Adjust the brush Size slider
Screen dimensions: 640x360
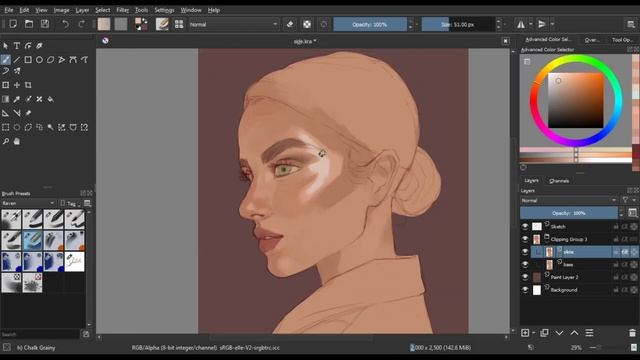(458, 24)
